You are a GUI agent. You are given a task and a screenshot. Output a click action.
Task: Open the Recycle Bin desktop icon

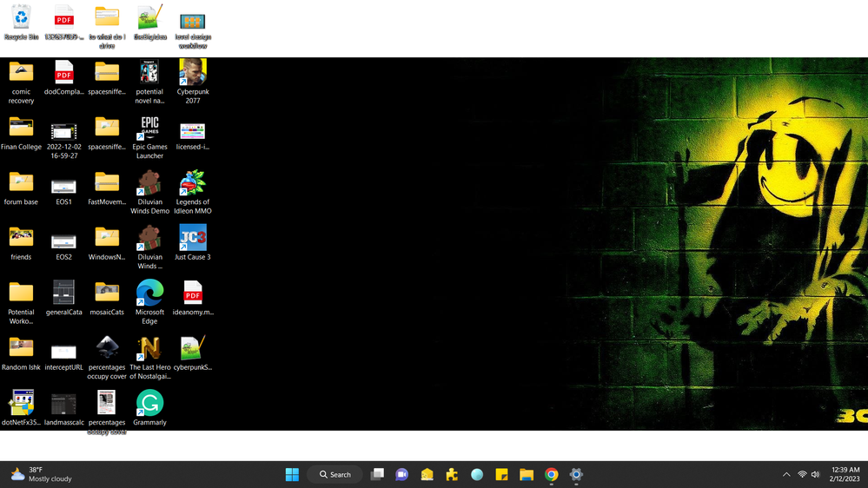tap(21, 22)
